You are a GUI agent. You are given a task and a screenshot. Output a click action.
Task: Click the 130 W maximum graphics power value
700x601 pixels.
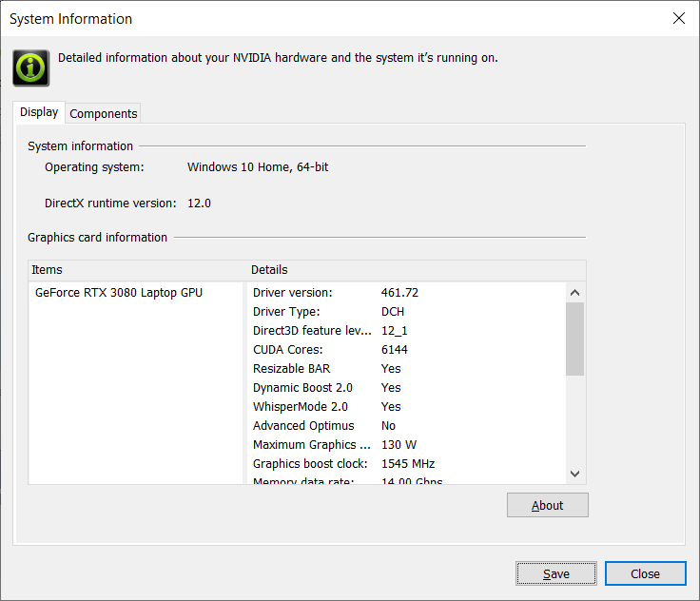click(x=399, y=445)
